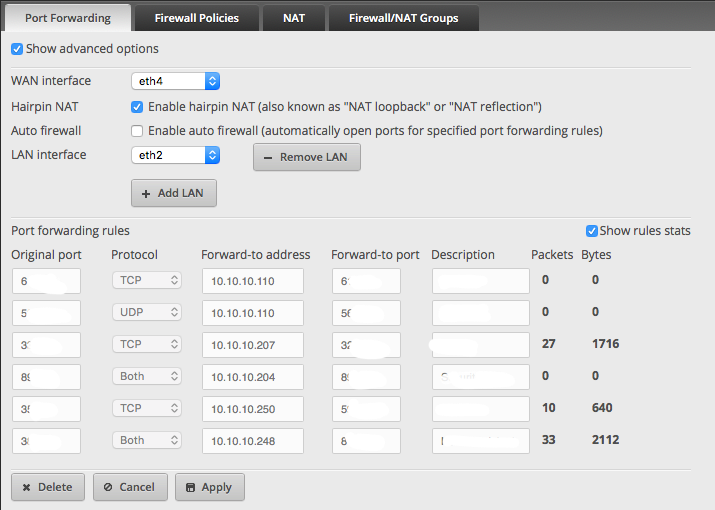Enable the auto firewall checkbox

137,130
